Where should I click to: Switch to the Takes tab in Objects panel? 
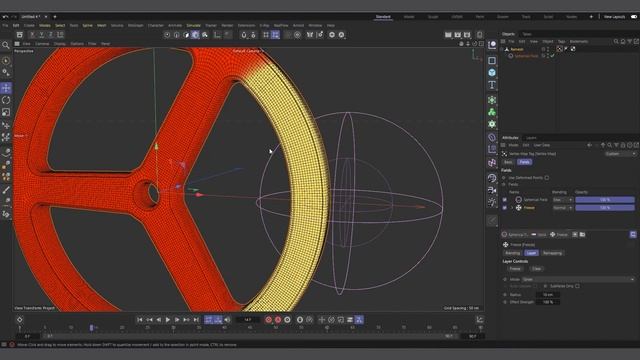pos(527,34)
